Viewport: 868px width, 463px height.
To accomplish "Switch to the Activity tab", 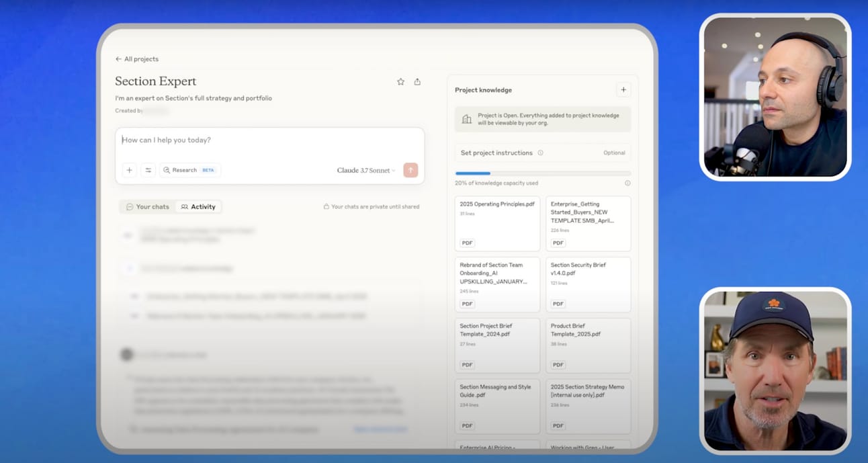I will pyautogui.click(x=198, y=207).
